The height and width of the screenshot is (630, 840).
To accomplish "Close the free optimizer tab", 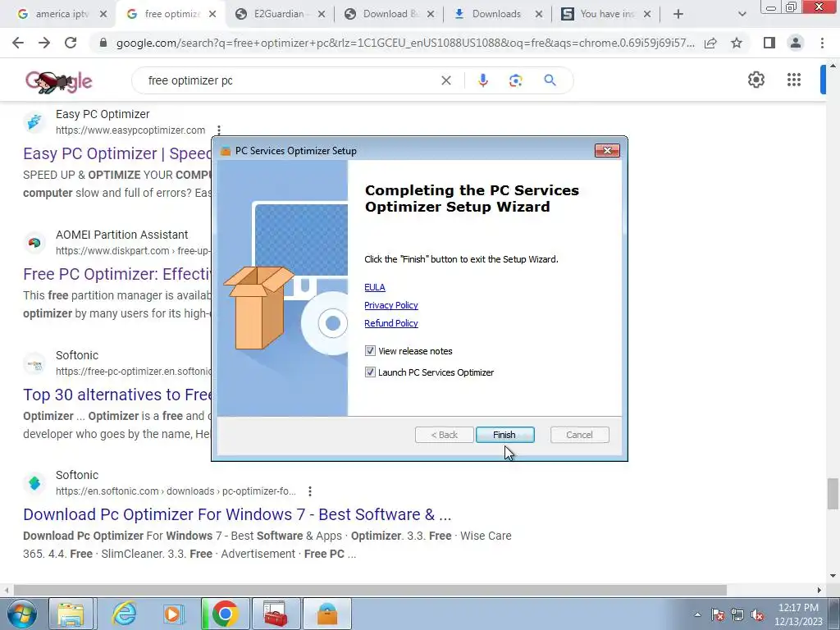I will [212, 14].
